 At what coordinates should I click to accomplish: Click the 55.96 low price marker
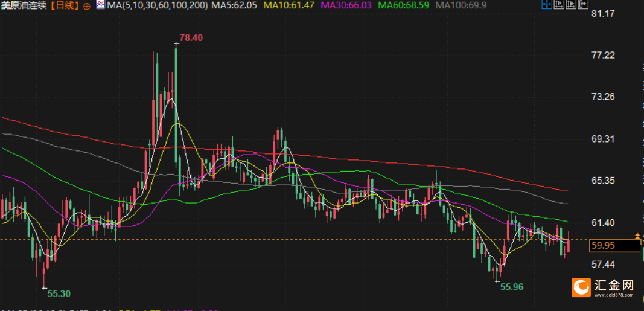click(512, 287)
